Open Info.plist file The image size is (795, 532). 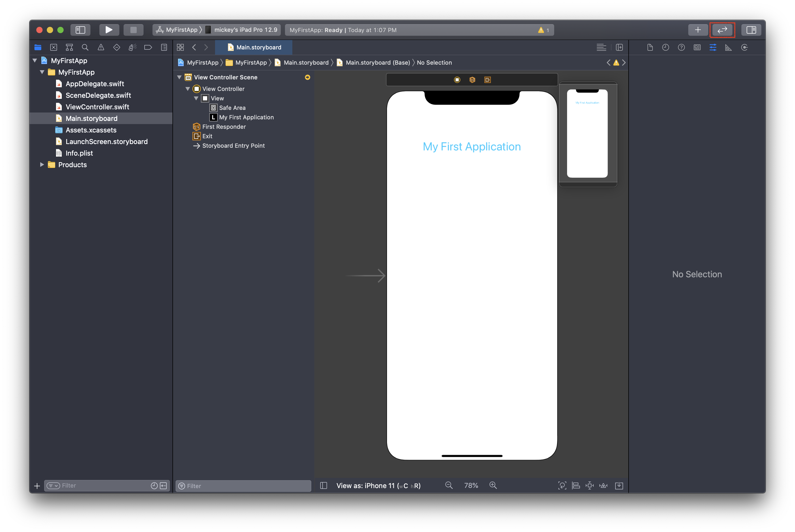pyautogui.click(x=79, y=153)
